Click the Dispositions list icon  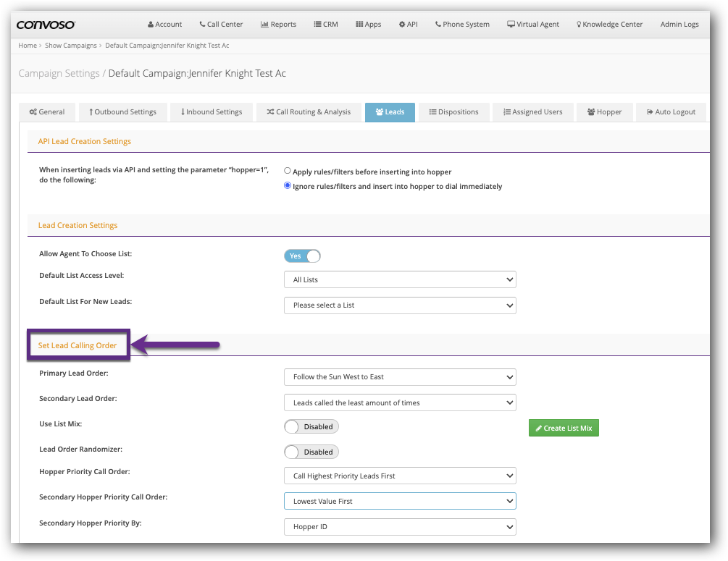(432, 111)
